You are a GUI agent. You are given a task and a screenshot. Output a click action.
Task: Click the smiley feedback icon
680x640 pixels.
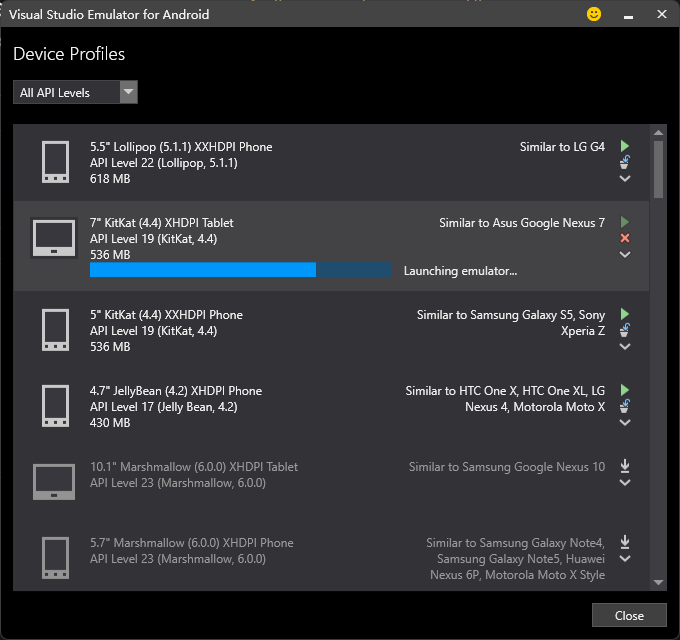(x=594, y=14)
